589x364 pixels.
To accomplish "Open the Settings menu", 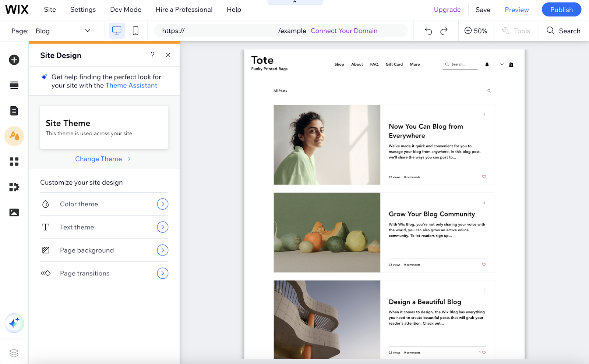I will pyautogui.click(x=82, y=10).
